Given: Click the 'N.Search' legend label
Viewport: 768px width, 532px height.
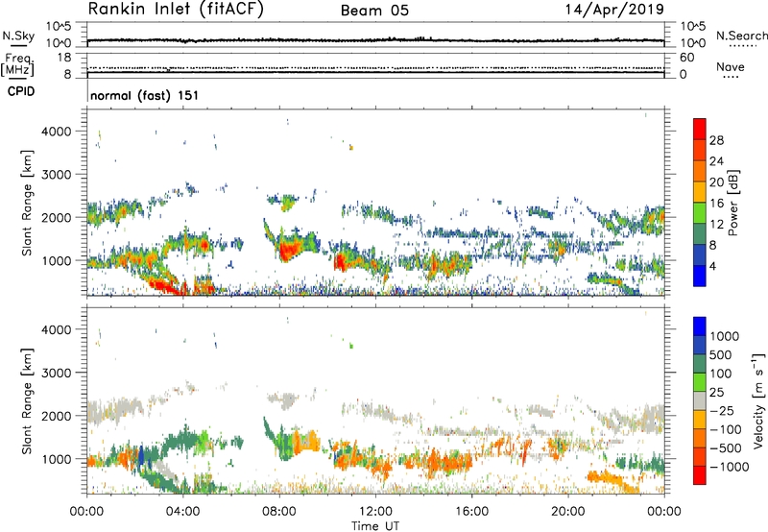Looking at the screenshot, I should pos(741,36).
